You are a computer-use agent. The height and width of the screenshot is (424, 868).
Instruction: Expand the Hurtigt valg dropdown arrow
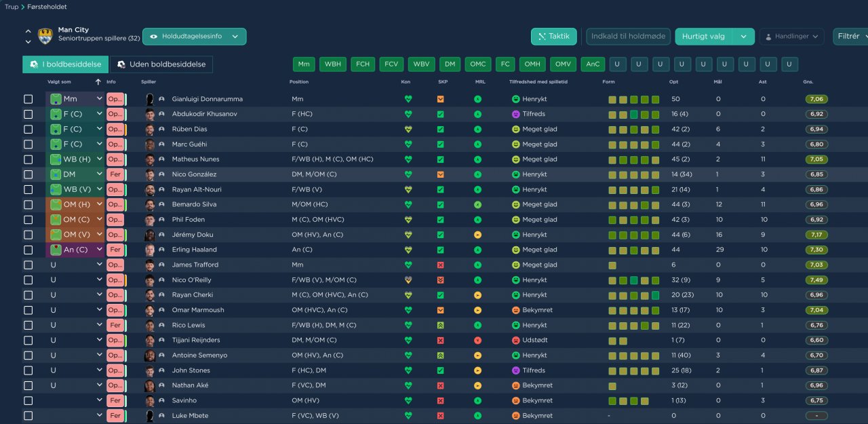click(744, 37)
